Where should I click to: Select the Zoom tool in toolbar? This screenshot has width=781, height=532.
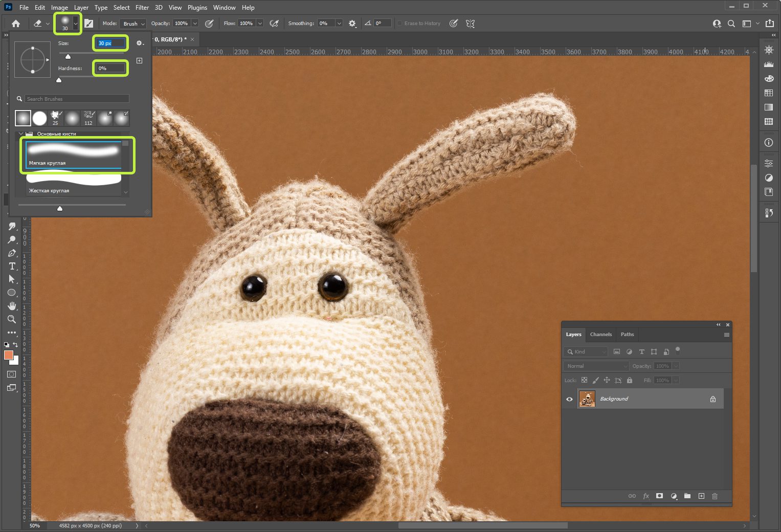[x=12, y=319]
